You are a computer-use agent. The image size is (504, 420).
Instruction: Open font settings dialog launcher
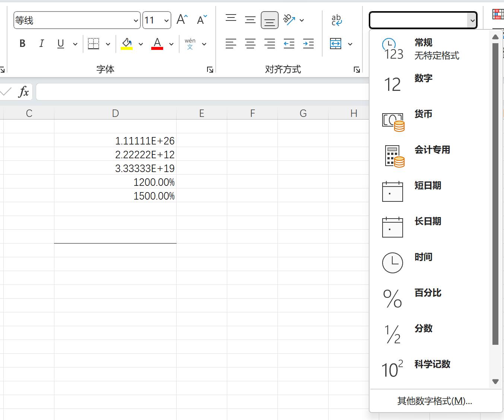point(210,70)
